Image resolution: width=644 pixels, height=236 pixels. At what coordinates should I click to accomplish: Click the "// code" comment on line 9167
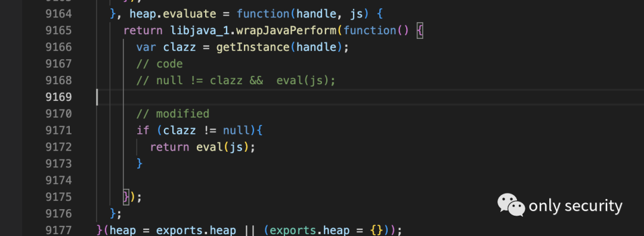coord(159,64)
